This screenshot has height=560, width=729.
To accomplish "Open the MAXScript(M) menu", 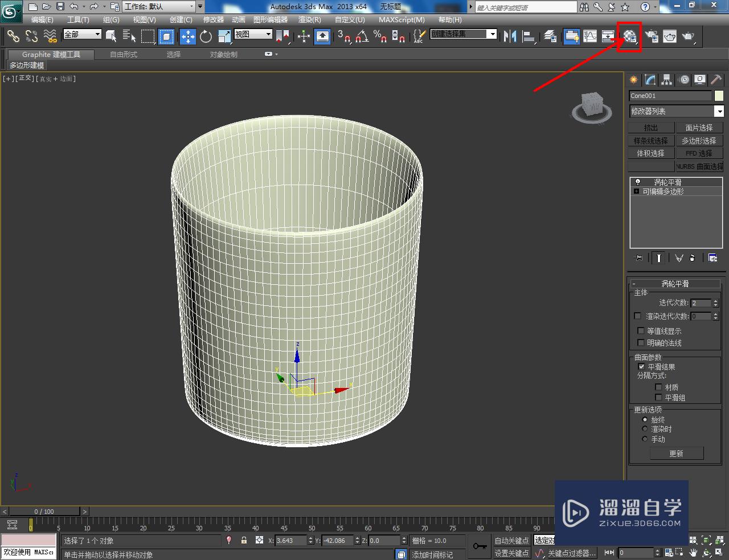I will pos(402,19).
